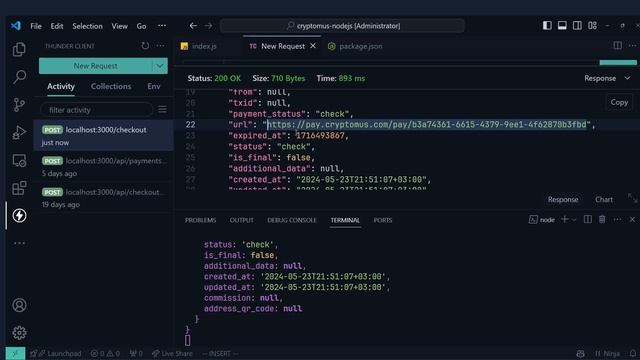The height and width of the screenshot is (360, 640).
Task: Switch to PROBLEMS panel tab
Action: [x=200, y=220]
